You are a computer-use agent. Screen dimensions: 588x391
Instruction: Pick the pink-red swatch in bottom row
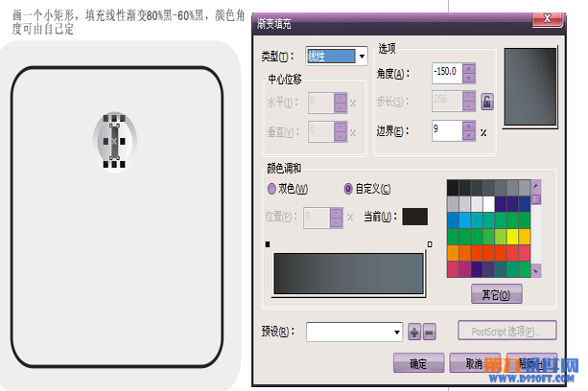click(x=453, y=269)
